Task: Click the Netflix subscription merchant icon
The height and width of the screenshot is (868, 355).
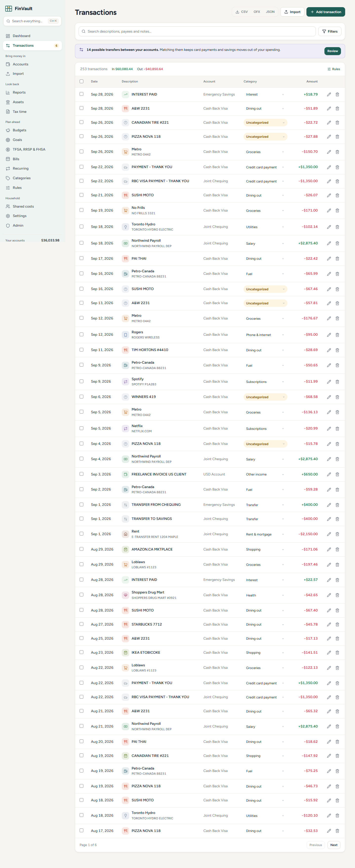Action: point(125,429)
